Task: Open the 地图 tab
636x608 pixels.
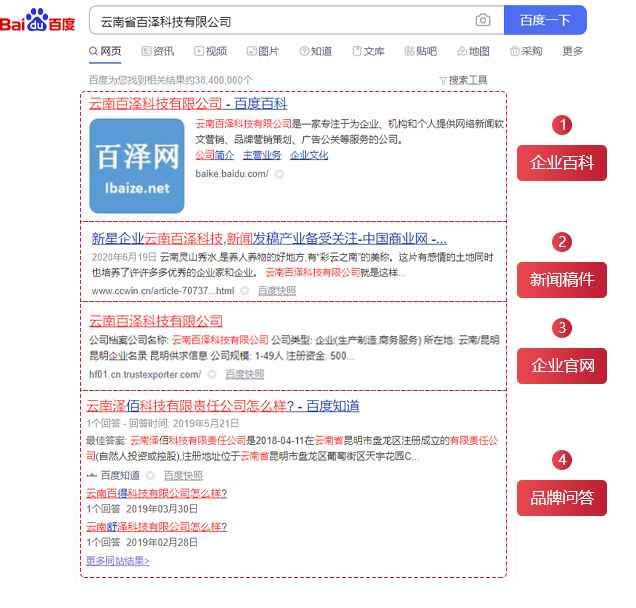Action: pyautogui.click(x=474, y=52)
